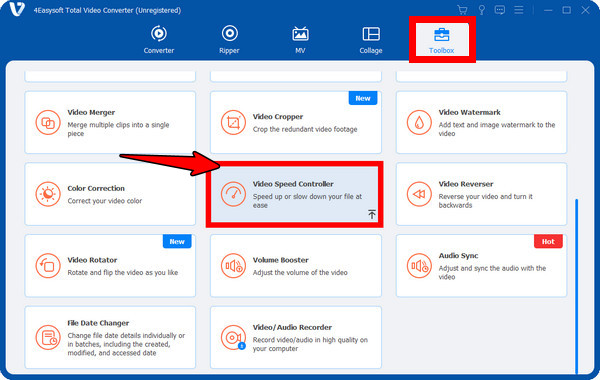Screen dimensions: 600x380
Task: Click the vertical scrollbar of toolbox list
Action: click(577, 286)
